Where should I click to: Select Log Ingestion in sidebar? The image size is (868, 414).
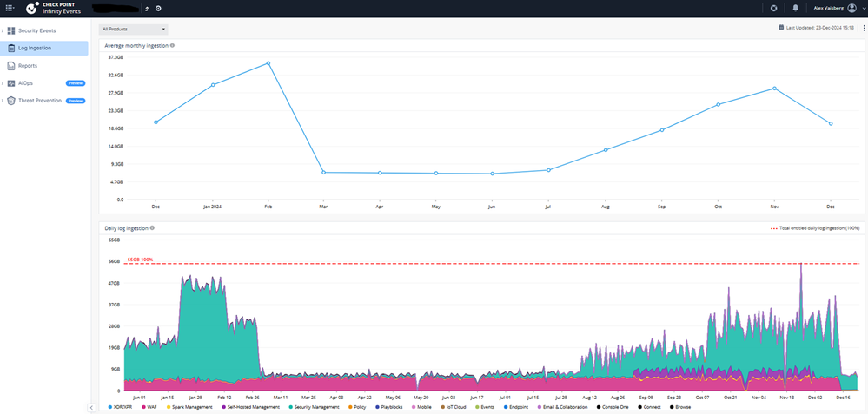[35, 48]
